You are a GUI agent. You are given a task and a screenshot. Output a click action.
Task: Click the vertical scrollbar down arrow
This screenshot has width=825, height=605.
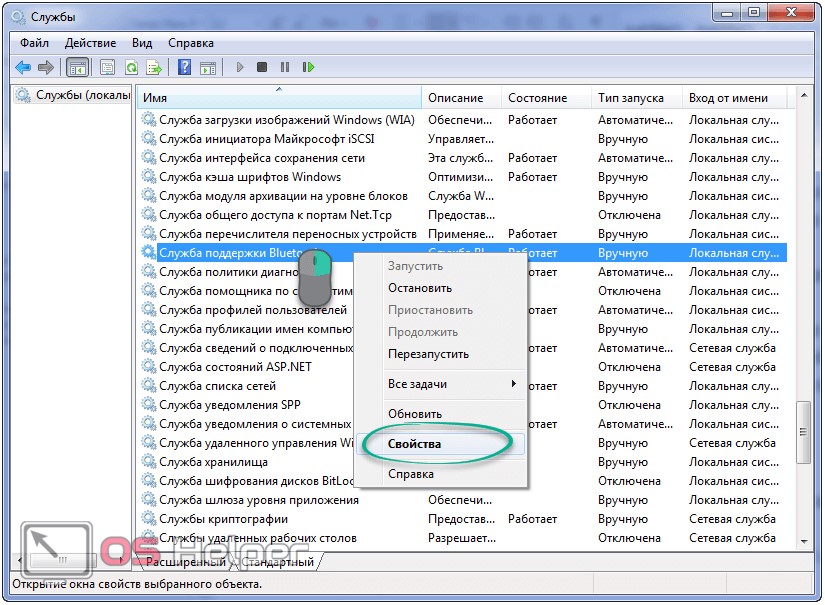[x=804, y=540]
